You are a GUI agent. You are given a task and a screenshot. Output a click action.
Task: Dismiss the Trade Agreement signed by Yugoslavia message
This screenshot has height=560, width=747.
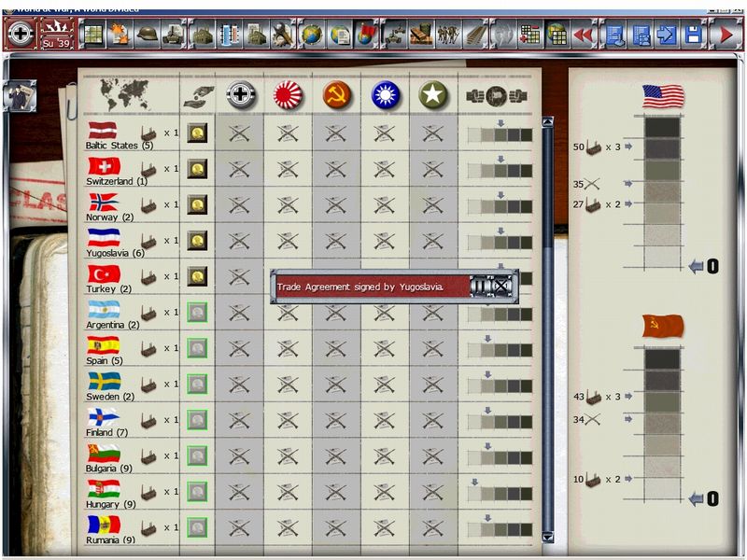pyautogui.click(x=501, y=287)
